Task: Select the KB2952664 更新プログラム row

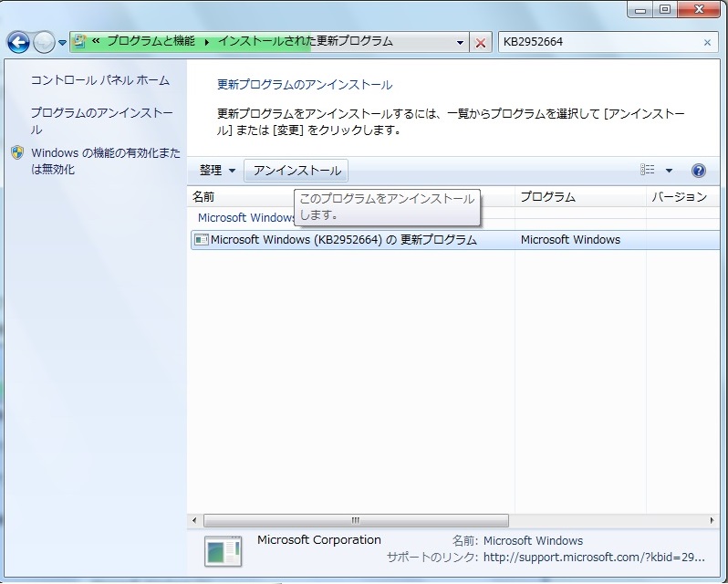Action: [x=455, y=240]
